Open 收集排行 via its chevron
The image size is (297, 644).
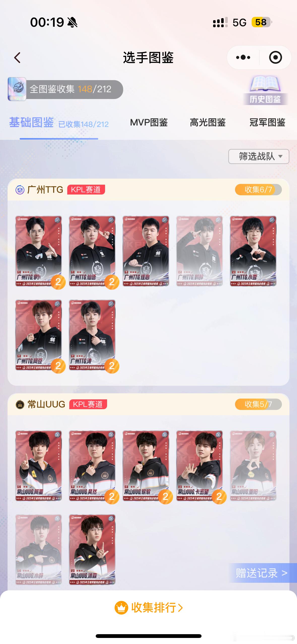(180, 608)
